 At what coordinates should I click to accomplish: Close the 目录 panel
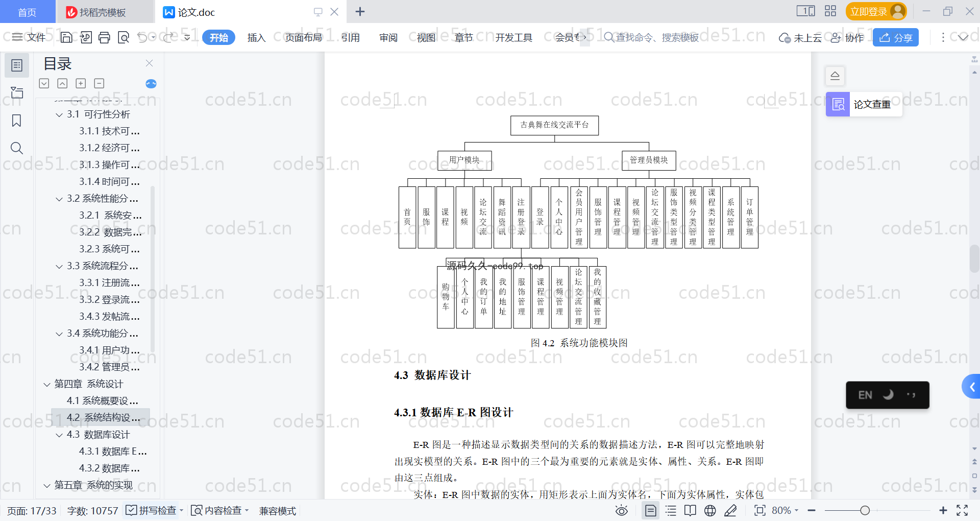click(x=149, y=63)
